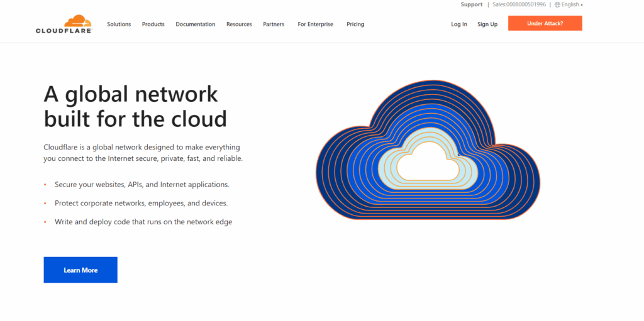Open the Products menu
The image size is (644, 321).
[153, 24]
